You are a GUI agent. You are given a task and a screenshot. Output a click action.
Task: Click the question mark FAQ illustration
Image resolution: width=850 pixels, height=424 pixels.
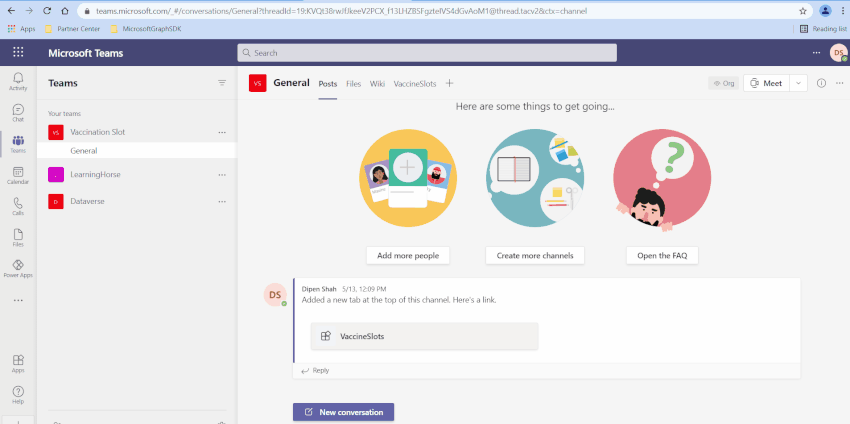tap(662, 178)
